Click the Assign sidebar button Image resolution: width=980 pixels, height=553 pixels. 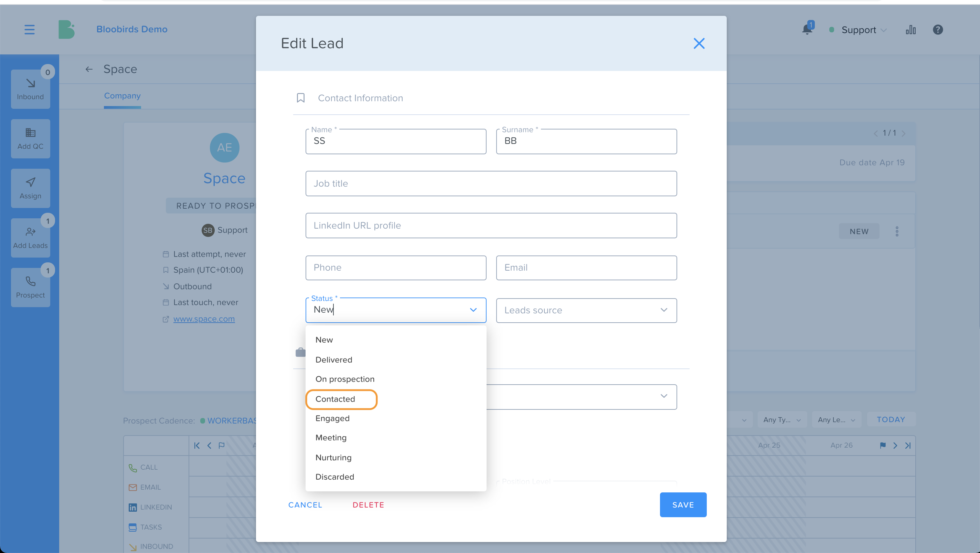pyautogui.click(x=30, y=188)
